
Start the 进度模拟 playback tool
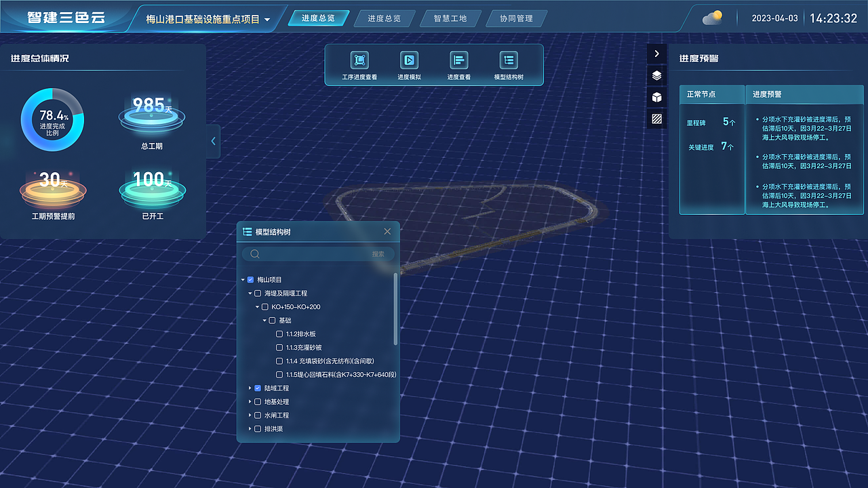(x=409, y=60)
